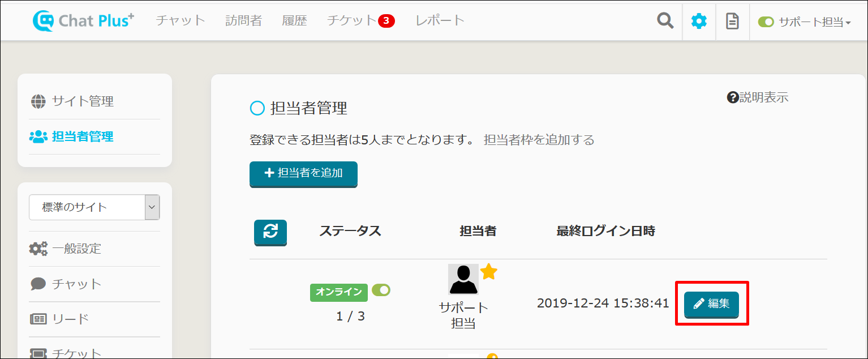Click the 編集 button for サポート担当
Viewport: 868px width, 359px height.
[x=712, y=304]
